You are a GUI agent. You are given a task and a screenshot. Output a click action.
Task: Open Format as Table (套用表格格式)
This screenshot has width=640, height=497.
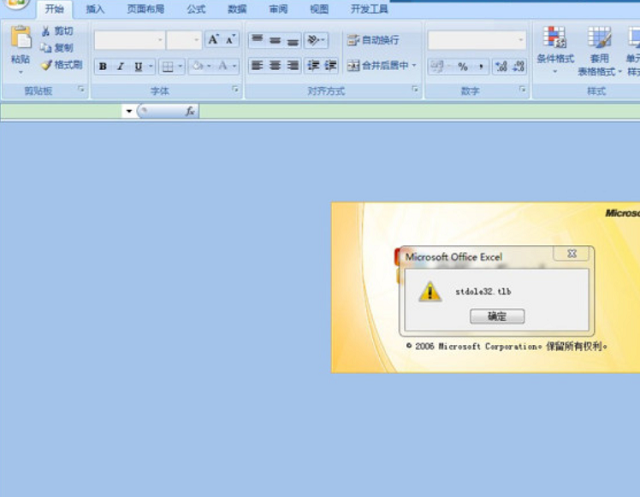point(599,51)
